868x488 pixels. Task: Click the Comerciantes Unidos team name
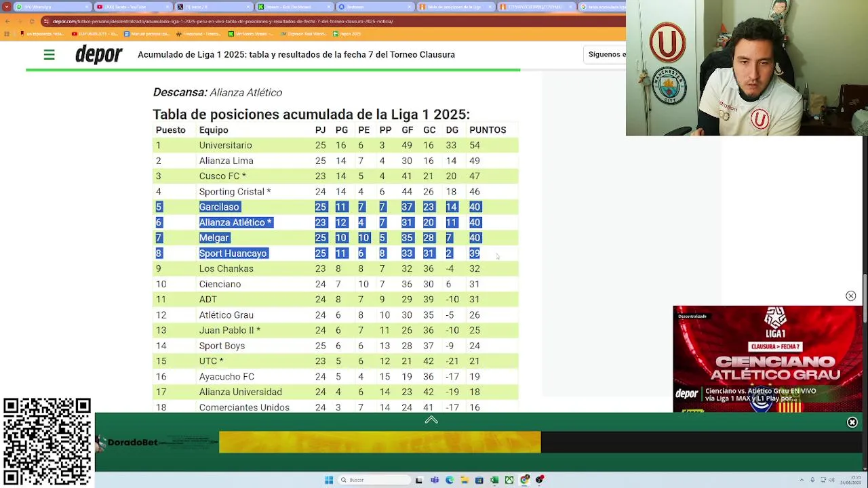tap(244, 407)
